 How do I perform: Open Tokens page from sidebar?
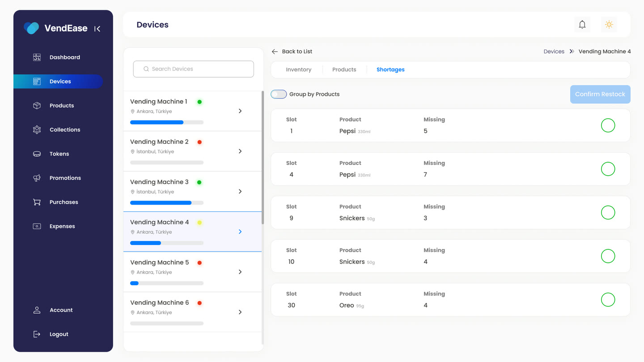pos(58,154)
